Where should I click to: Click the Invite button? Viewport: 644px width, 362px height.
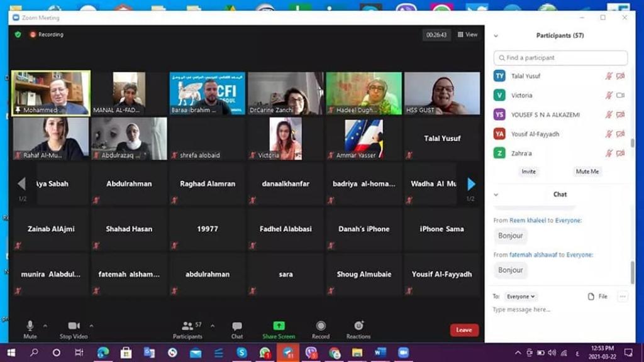point(528,172)
